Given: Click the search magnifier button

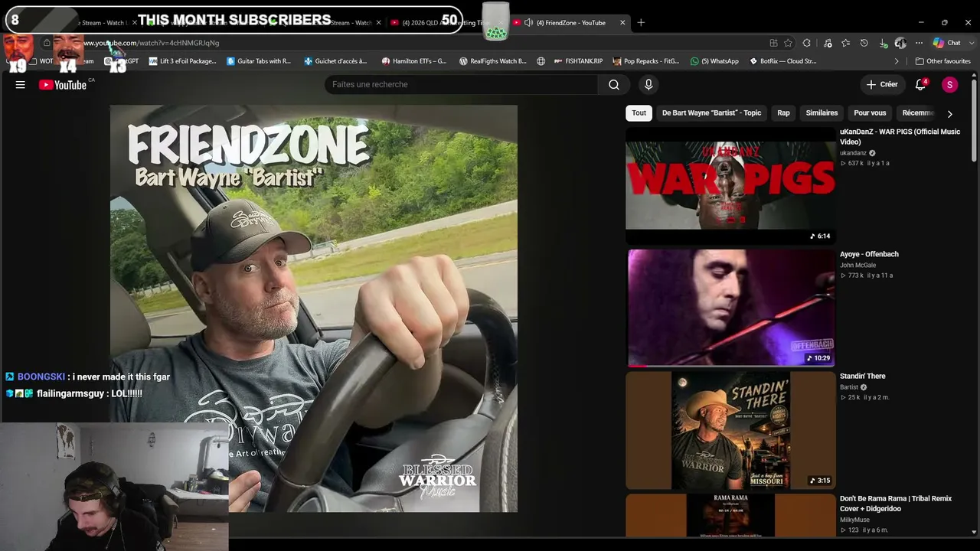Looking at the screenshot, I should (614, 84).
